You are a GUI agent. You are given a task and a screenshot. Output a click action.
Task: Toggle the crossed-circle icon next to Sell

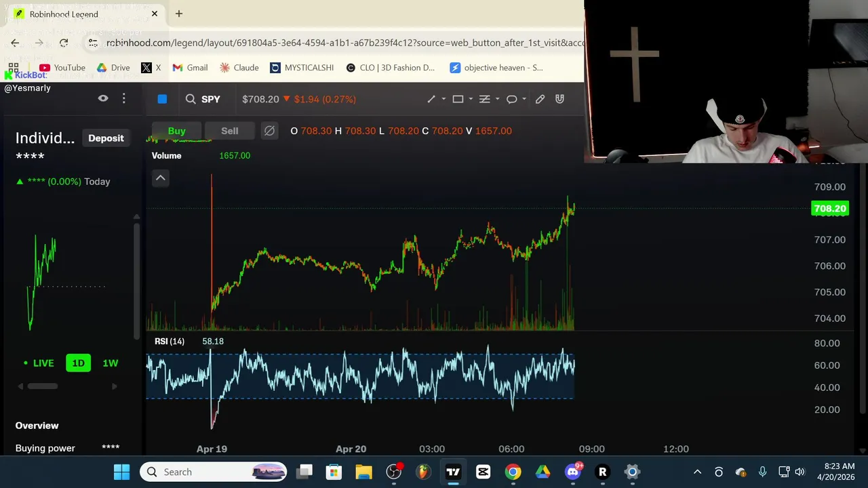pyautogui.click(x=269, y=131)
